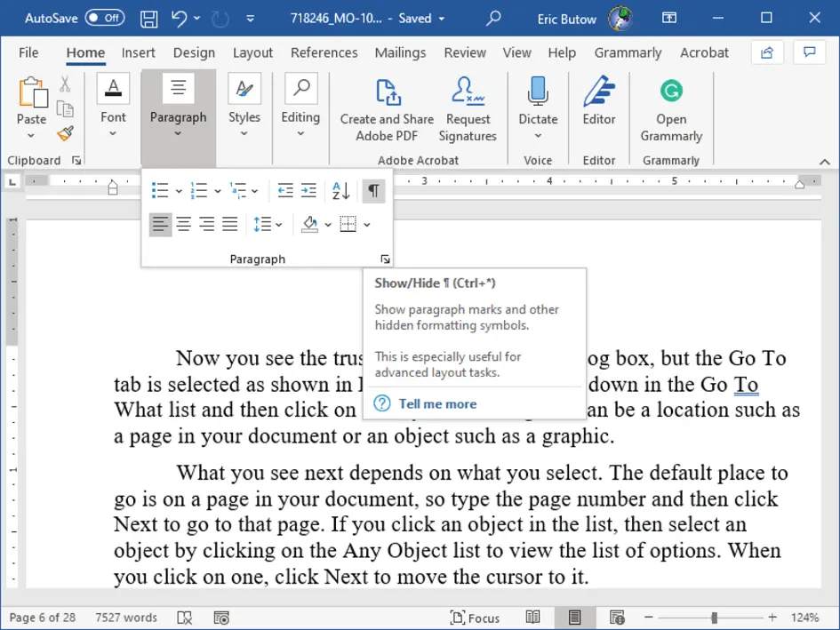Click the Numbering list icon

pos(199,190)
